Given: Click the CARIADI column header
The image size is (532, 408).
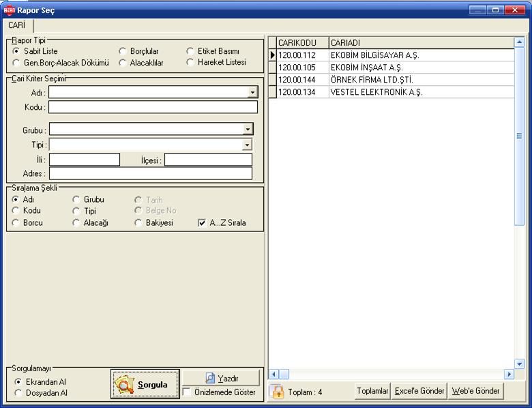Looking at the screenshot, I should 422,43.
